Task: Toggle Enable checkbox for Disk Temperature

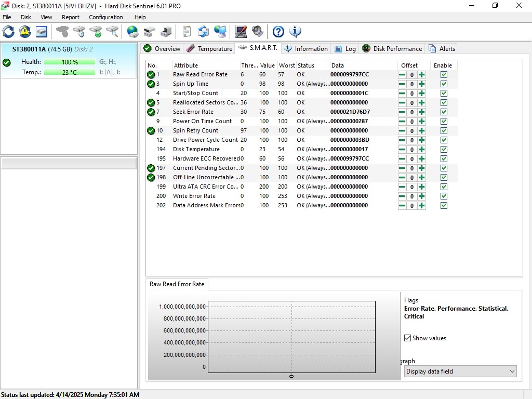Action: (444, 149)
